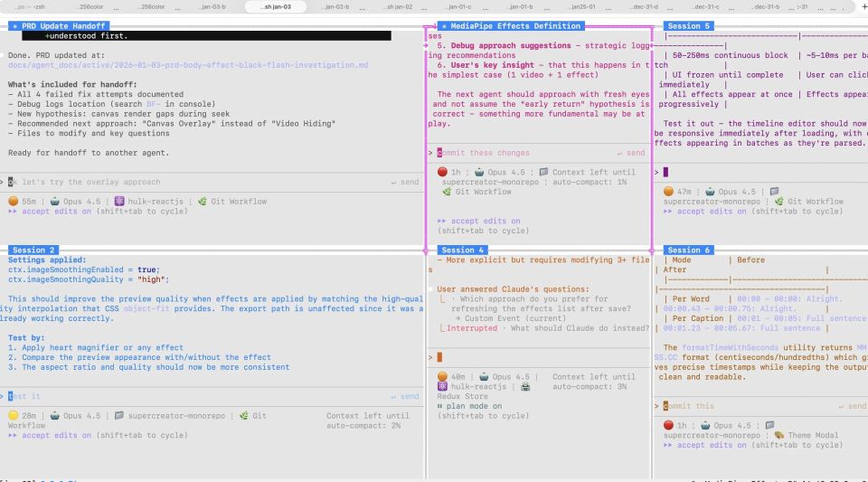Click the orange 55m status dot in PRD Update Handoff pane

coord(14,202)
